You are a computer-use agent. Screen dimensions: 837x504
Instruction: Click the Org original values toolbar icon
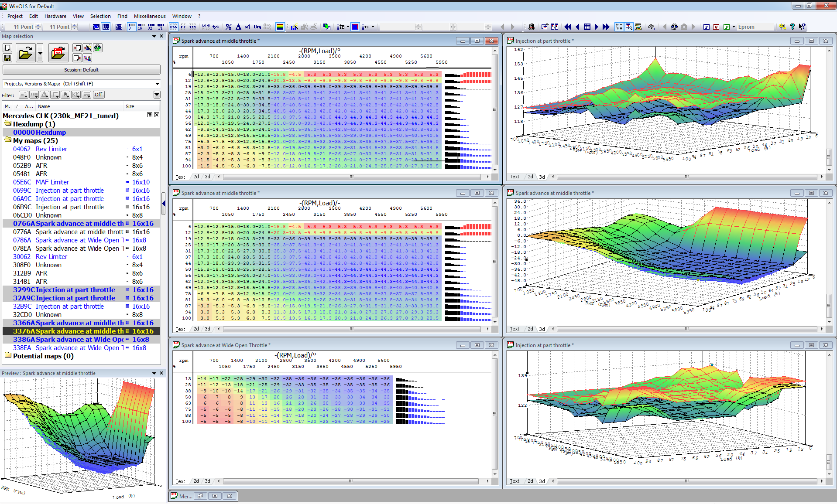pyautogui.click(x=257, y=27)
